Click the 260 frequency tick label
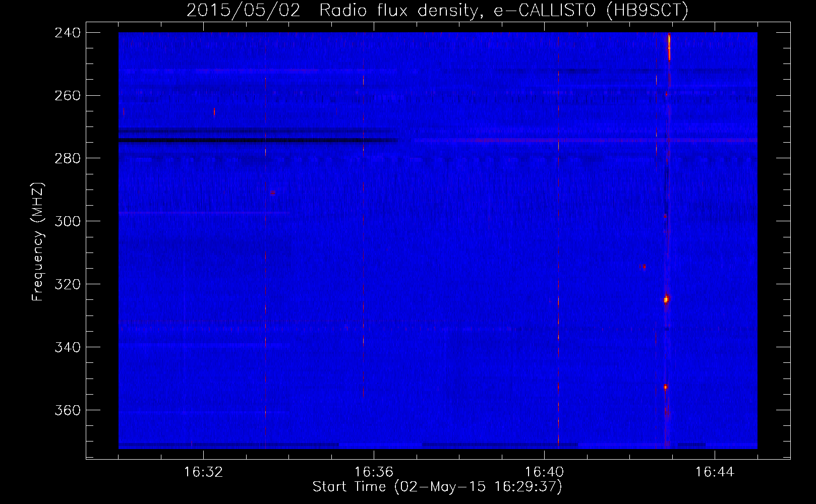The image size is (816, 504). 67,96
